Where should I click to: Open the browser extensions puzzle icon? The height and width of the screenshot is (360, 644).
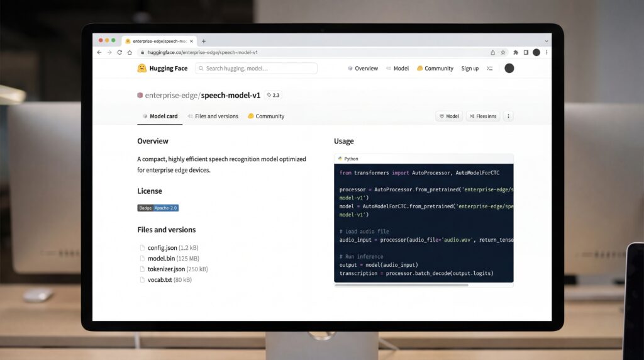pos(516,52)
